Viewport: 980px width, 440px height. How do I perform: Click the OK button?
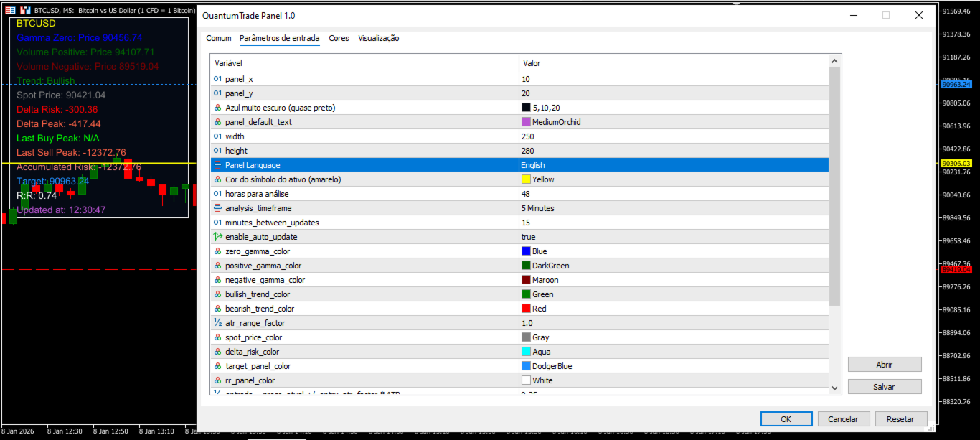click(786, 419)
